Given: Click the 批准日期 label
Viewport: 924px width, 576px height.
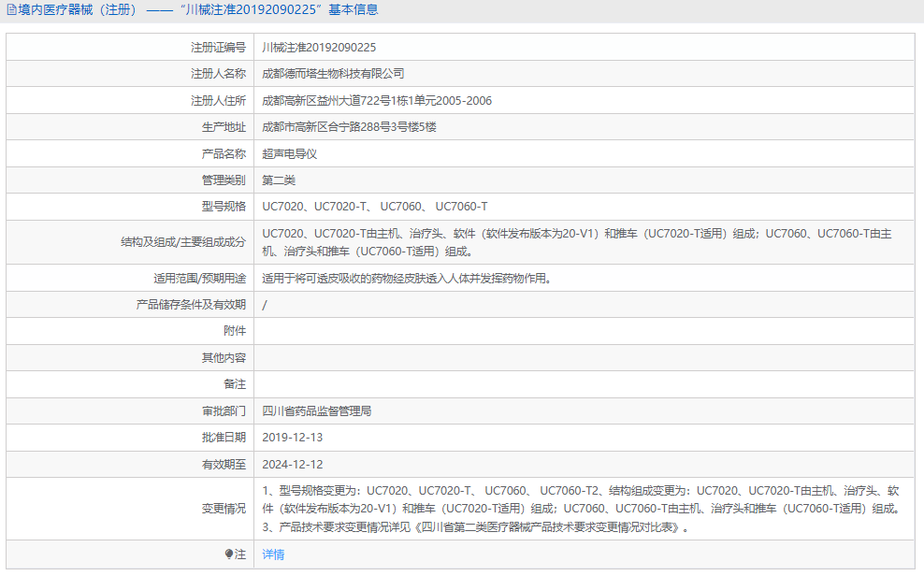Looking at the screenshot, I should coord(224,437).
